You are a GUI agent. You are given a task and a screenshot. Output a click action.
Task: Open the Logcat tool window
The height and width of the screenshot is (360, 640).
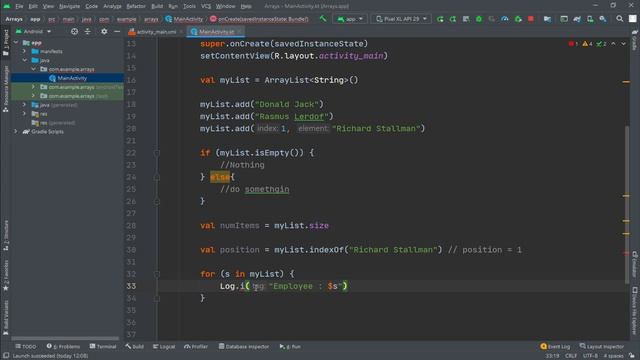pos(164,347)
